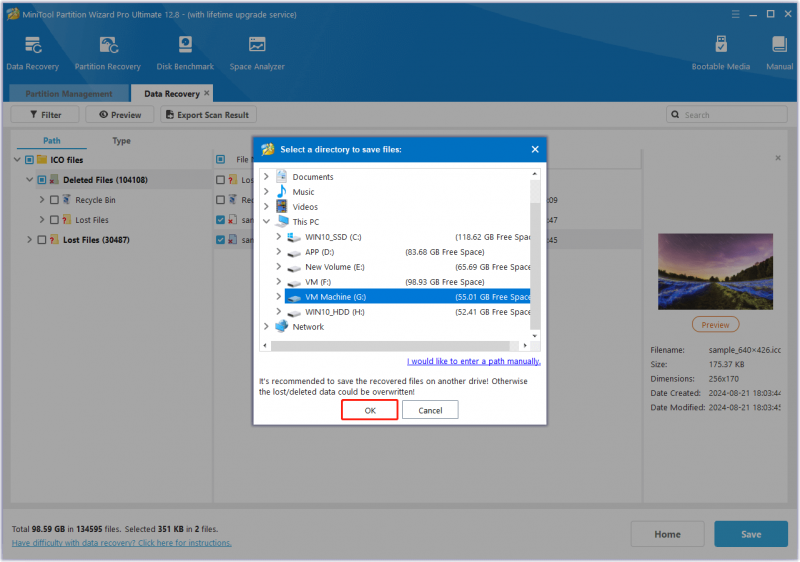Confirm the directory with OK button
Viewport: 800px width, 562px height.
pyautogui.click(x=370, y=410)
